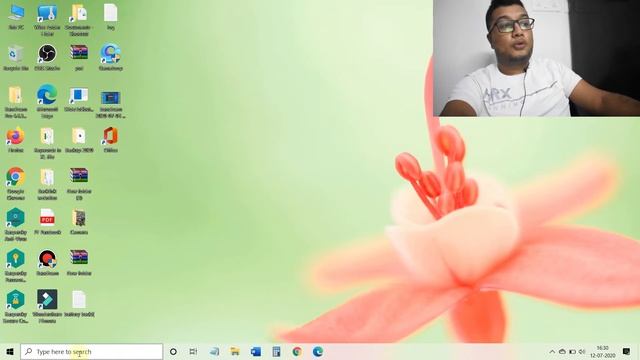Select the Google Chrome desktop shortcut
This screenshot has height=360, width=640.
click(x=16, y=184)
